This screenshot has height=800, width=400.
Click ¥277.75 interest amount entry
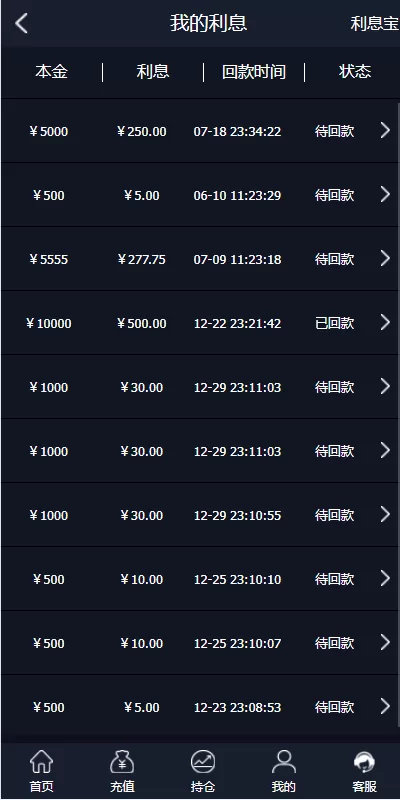[141, 260]
